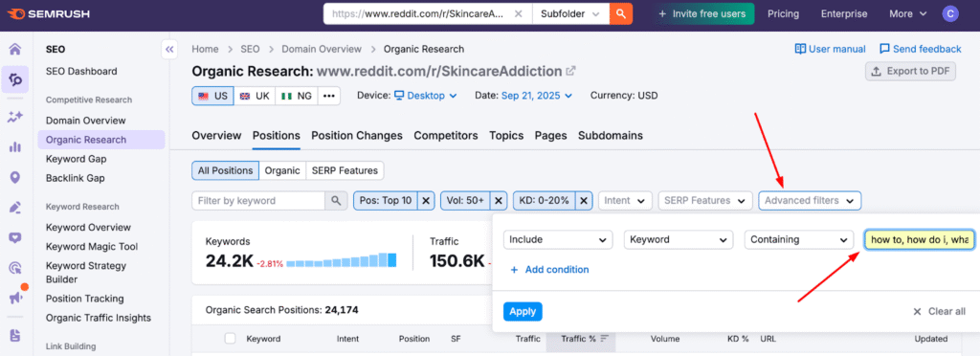Open the Device Desktop dropdown
Viewport: 980px width, 356px height.
tap(426, 96)
